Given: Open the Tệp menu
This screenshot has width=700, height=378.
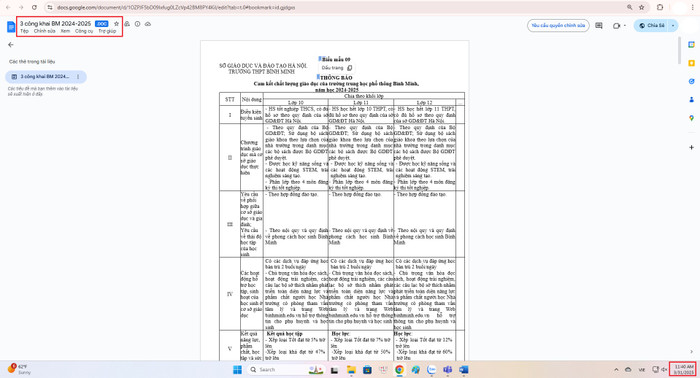Looking at the screenshot, I should point(24,31).
